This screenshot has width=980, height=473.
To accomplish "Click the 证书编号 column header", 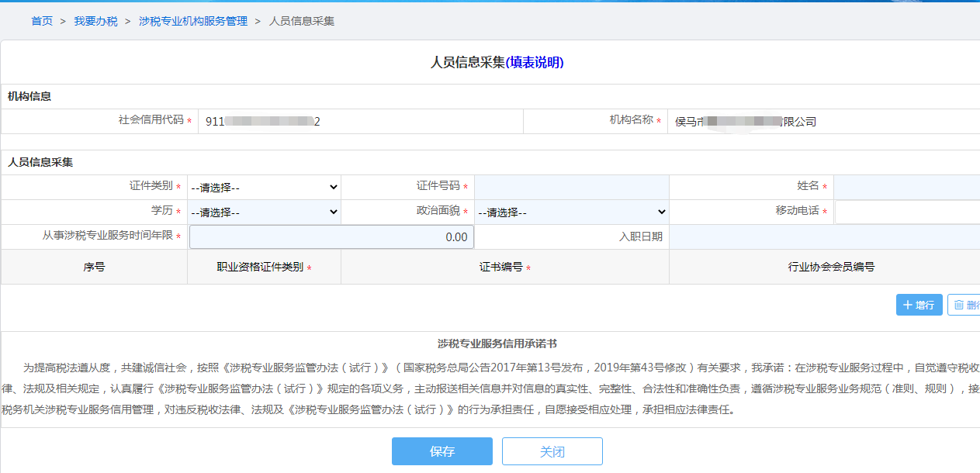I will pyautogui.click(x=505, y=267).
